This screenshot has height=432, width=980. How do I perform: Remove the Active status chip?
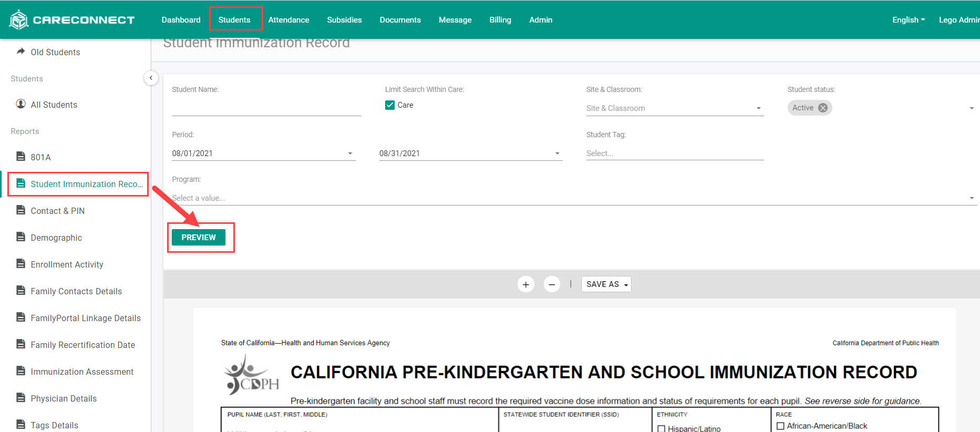[x=823, y=108]
